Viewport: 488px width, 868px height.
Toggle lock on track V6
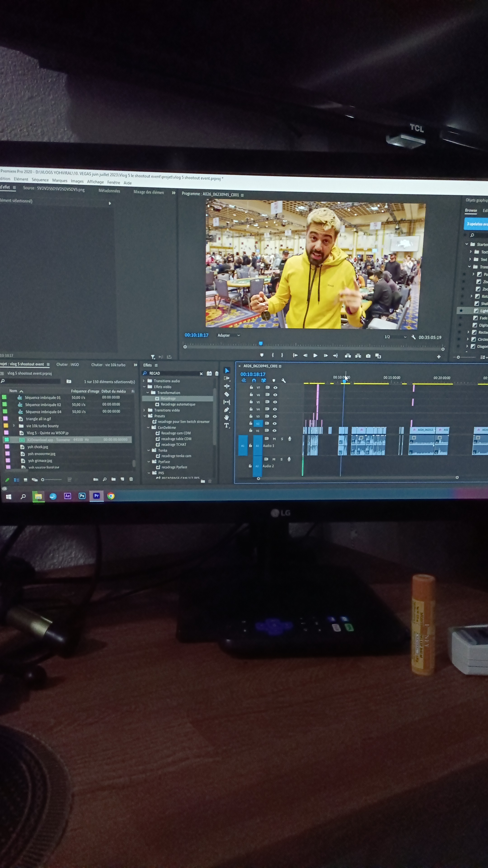point(251,395)
